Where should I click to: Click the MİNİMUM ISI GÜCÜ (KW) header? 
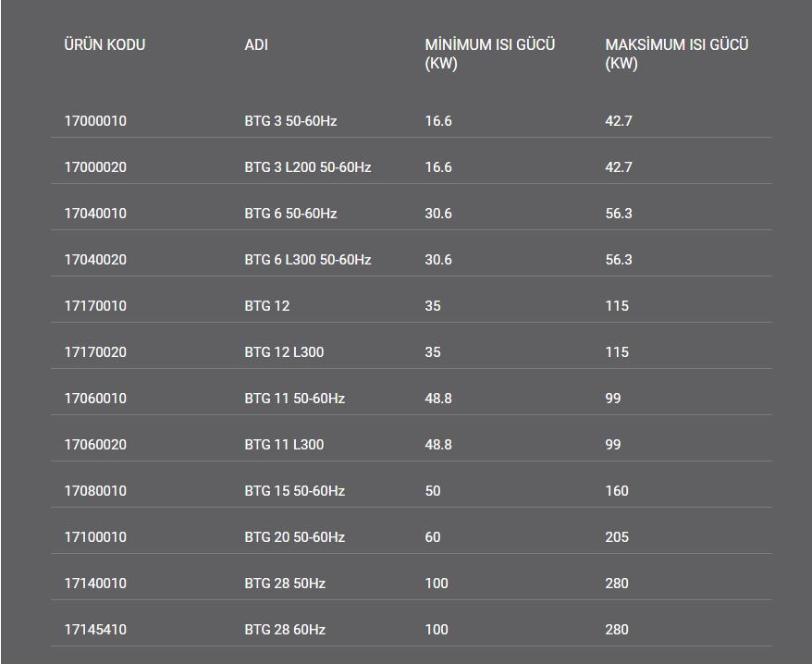tap(490, 54)
